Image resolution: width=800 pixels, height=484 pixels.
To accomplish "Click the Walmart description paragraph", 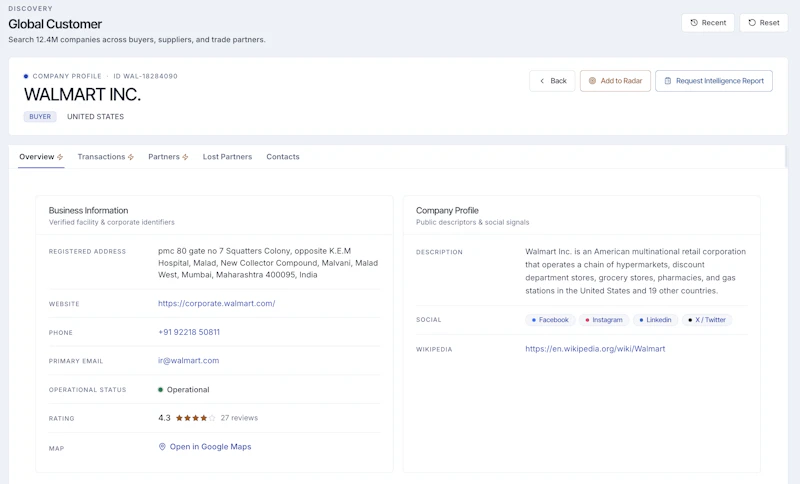I will pos(636,271).
